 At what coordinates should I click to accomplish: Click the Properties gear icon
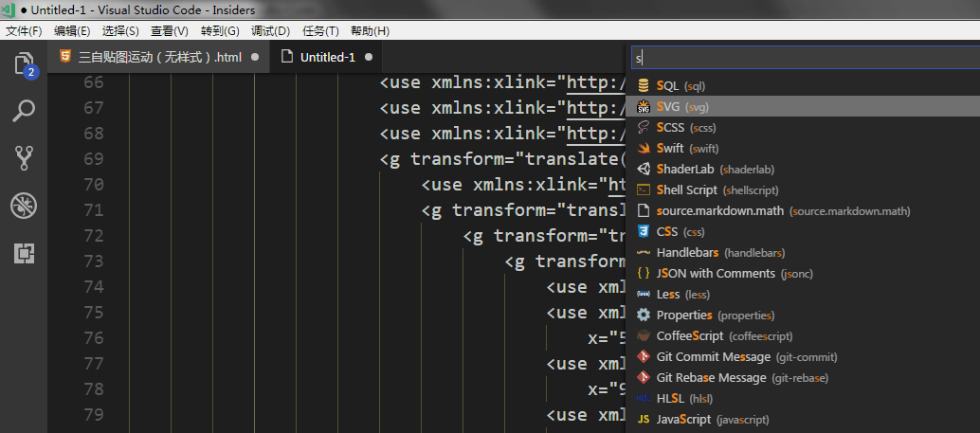644,315
